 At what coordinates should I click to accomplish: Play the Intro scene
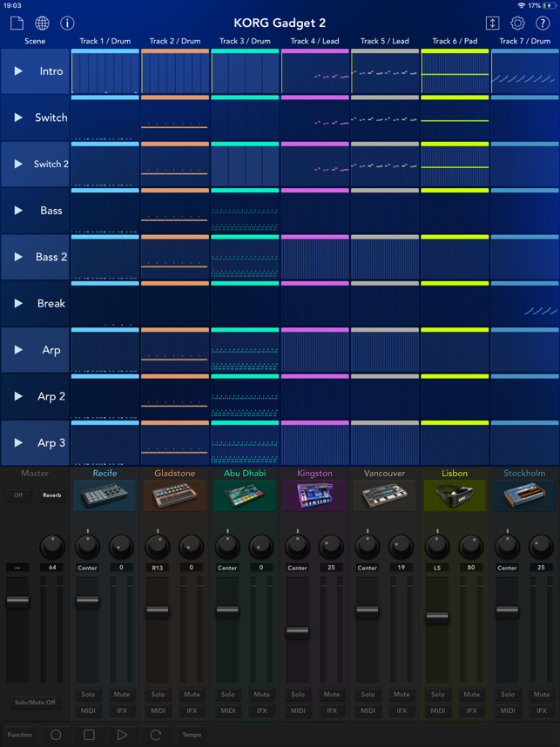18,71
